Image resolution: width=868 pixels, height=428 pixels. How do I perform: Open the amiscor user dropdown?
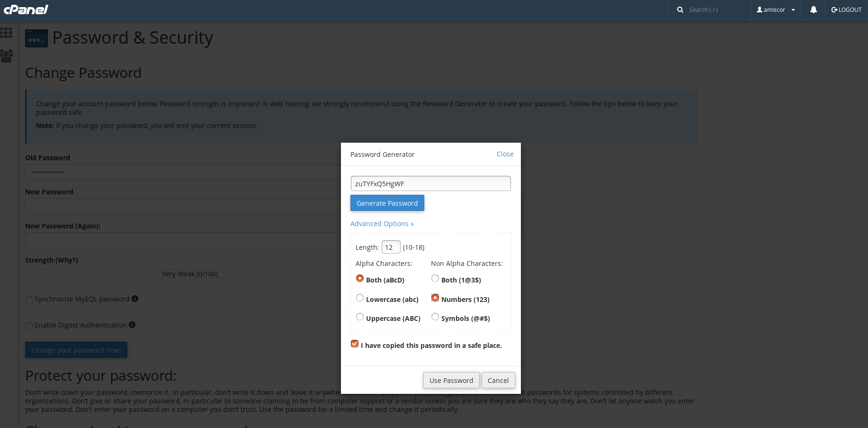tap(776, 9)
